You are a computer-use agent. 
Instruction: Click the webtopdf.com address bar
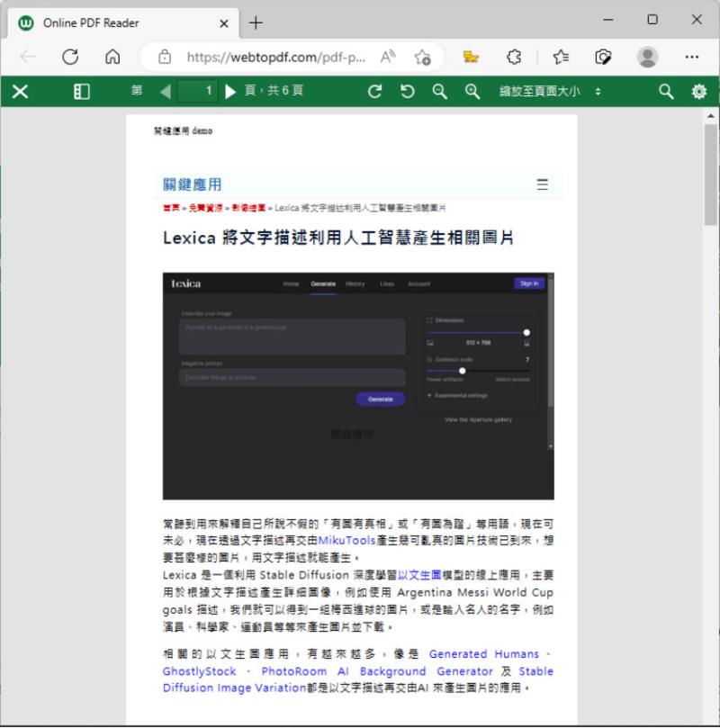tap(275, 57)
